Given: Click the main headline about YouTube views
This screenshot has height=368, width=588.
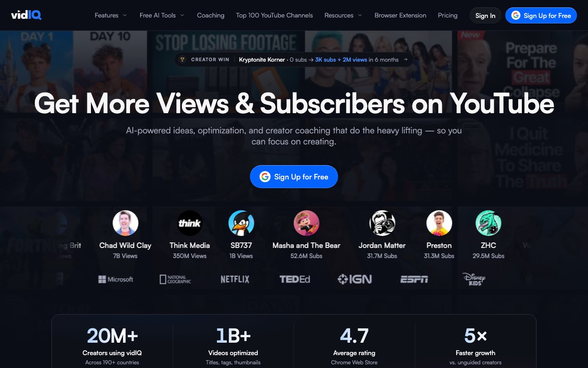Looking at the screenshot, I should tap(294, 103).
